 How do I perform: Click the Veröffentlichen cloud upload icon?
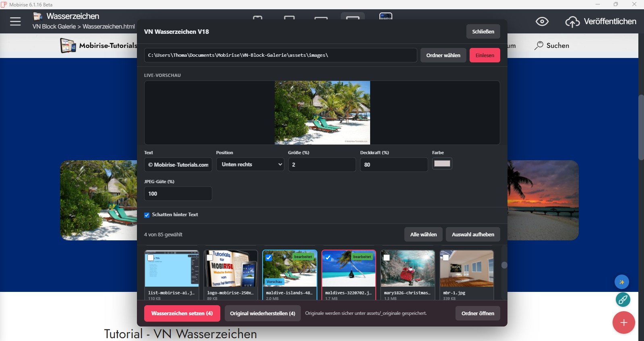(572, 22)
